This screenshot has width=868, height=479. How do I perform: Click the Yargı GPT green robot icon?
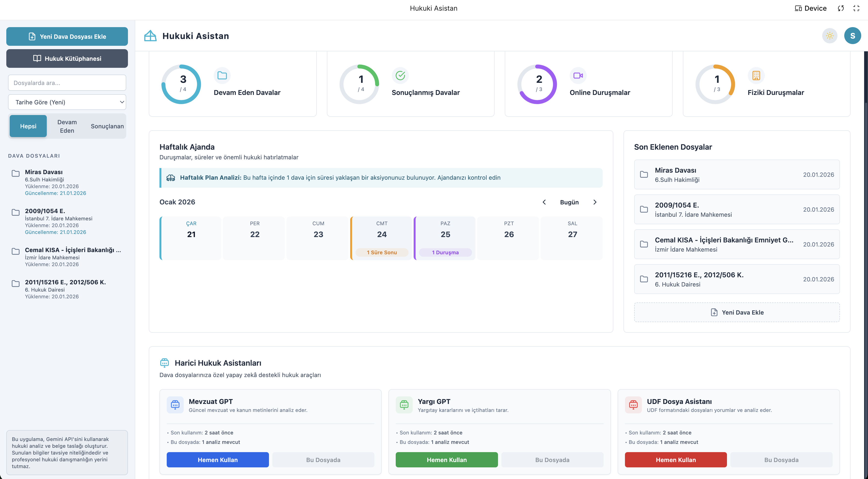[404, 405]
